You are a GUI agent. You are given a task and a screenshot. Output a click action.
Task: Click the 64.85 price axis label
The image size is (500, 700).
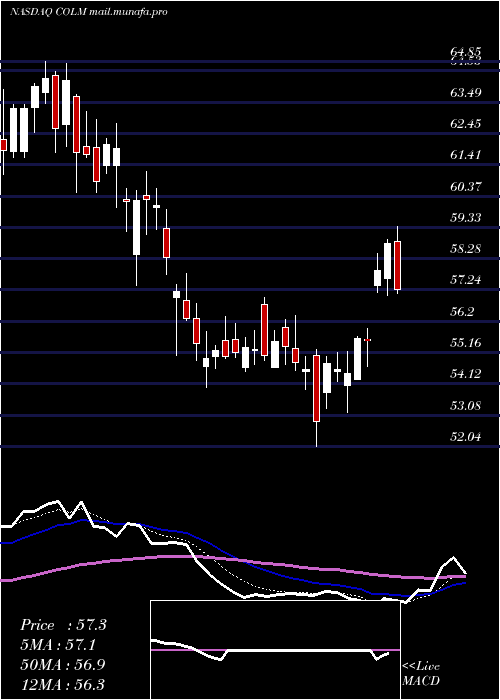coord(466,52)
